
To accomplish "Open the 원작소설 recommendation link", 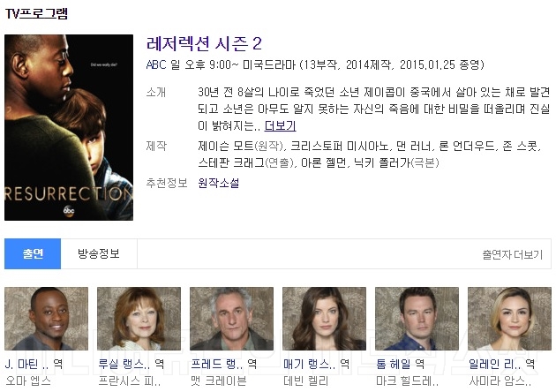I will point(219,183).
